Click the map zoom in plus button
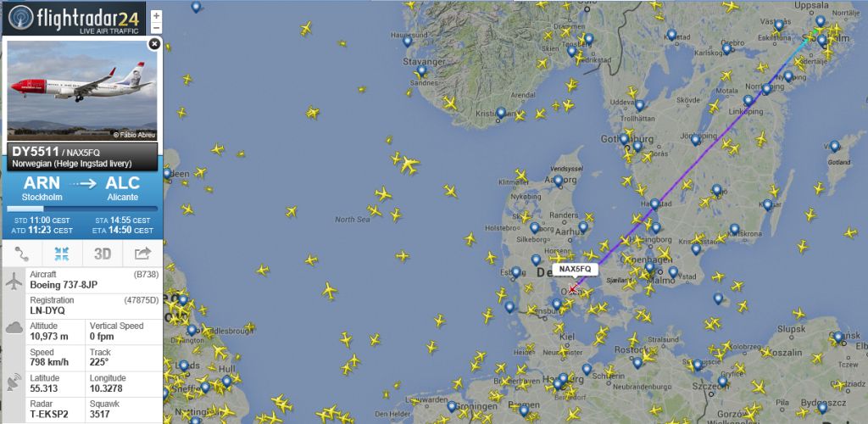The height and width of the screenshot is (424, 868). tap(157, 16)
